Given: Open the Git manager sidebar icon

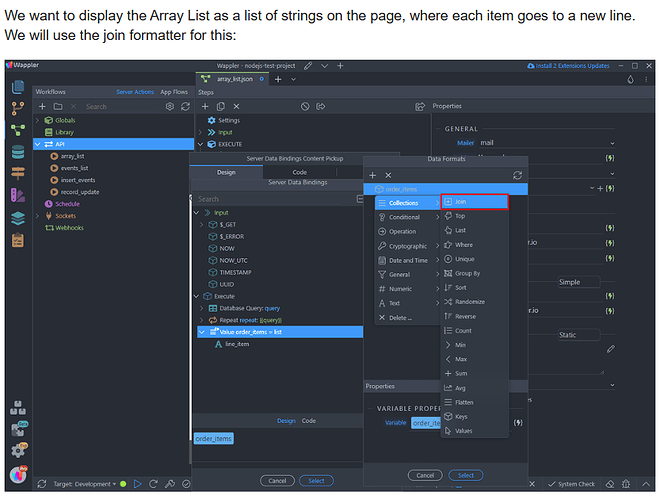Looking at the screenshot, I should 18,109.
